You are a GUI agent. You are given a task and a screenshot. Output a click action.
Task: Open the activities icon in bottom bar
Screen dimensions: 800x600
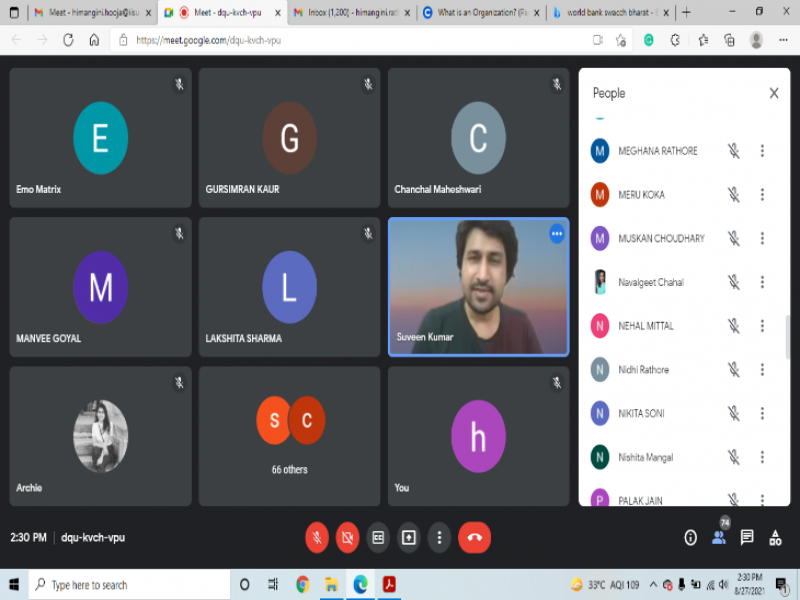click(775, 537)
